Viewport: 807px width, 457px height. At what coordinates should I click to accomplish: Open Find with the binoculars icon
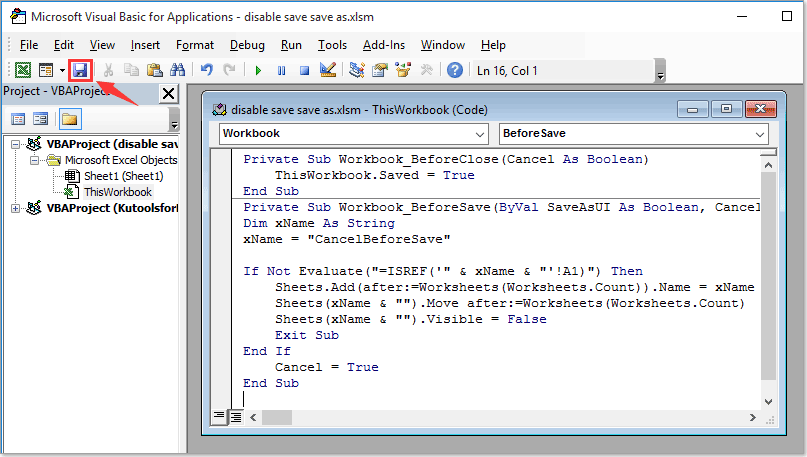click(x=177, y=70)
